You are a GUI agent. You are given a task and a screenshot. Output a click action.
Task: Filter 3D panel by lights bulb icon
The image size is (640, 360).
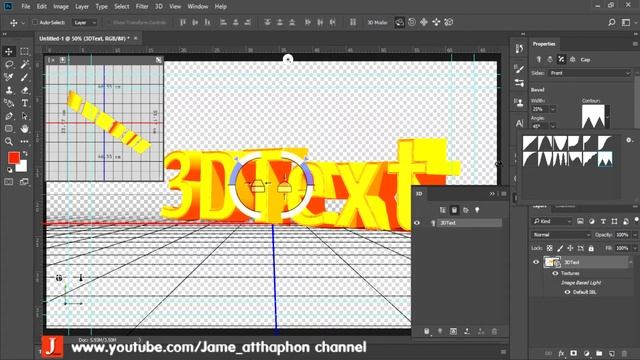[477, 210]
